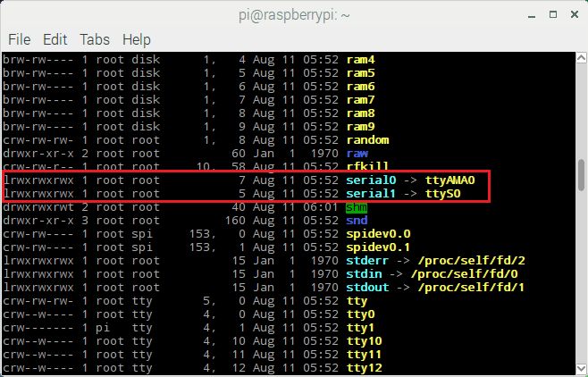Click the snd directory name
The width and height of the screenshot is (588, 377).
point(357,221)
